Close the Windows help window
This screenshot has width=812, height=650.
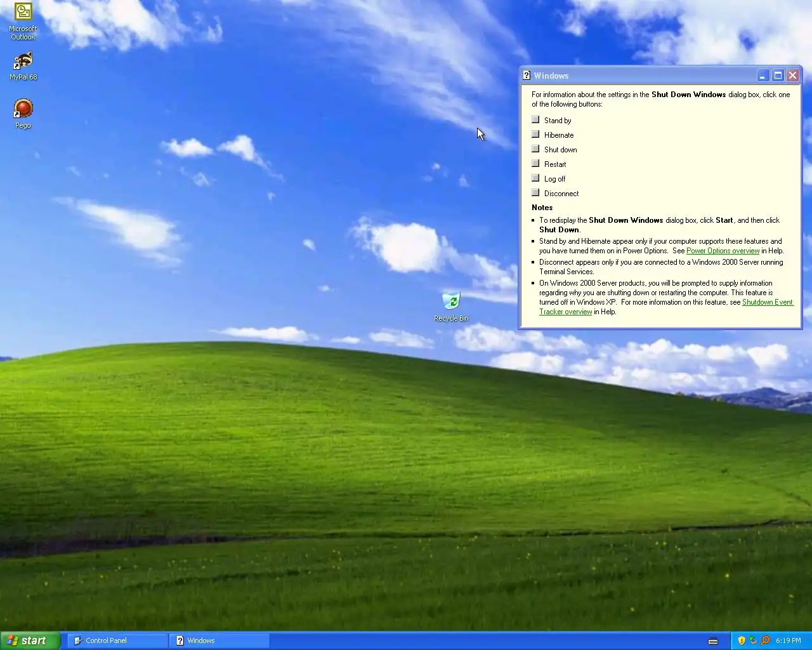pos(792,76)
